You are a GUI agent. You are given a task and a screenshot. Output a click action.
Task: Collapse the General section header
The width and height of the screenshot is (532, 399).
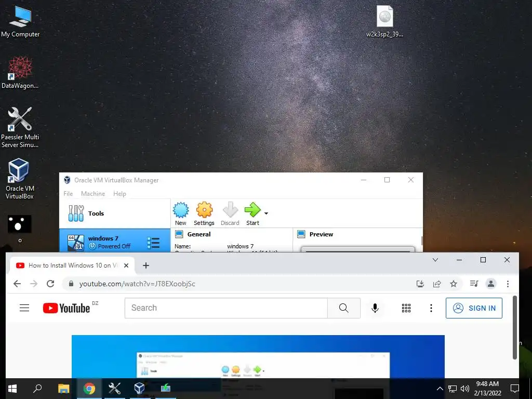click(x=199, y=234)
